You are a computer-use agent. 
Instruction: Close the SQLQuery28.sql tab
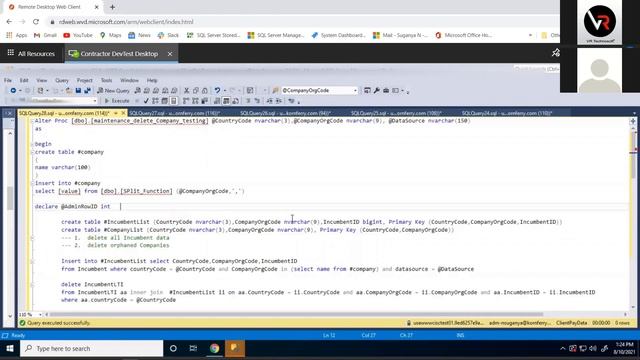pos(123,113)
